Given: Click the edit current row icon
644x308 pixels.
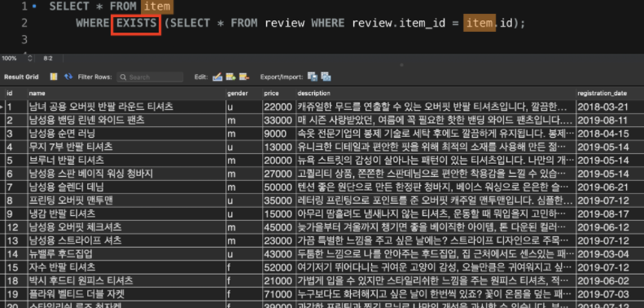Looking at the screenshot, I should pyautogui.click(x=217, y=77).
